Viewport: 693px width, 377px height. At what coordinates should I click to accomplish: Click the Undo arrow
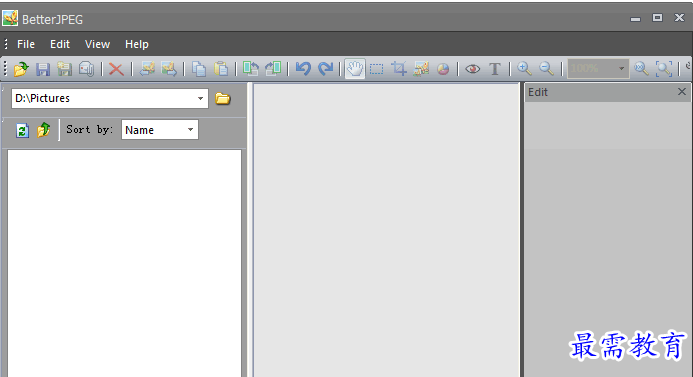pos(303,69)
